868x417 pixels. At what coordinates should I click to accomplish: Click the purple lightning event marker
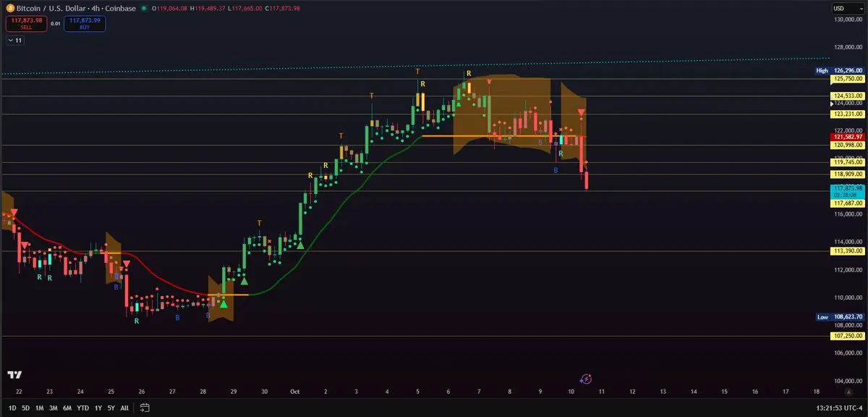587,379
